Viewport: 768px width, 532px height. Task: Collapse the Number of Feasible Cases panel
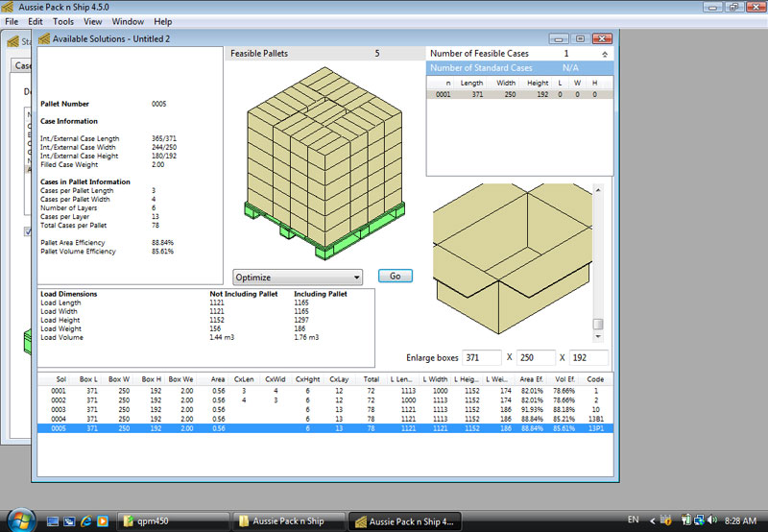coord(605,55)
